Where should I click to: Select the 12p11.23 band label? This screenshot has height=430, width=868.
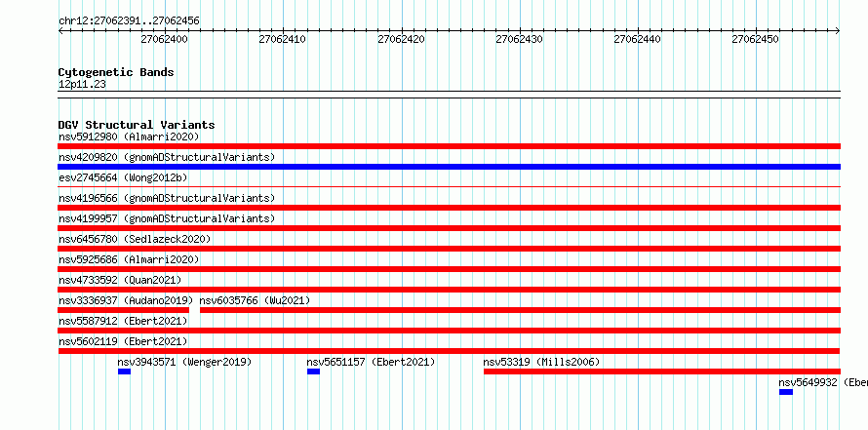point(82,85)
